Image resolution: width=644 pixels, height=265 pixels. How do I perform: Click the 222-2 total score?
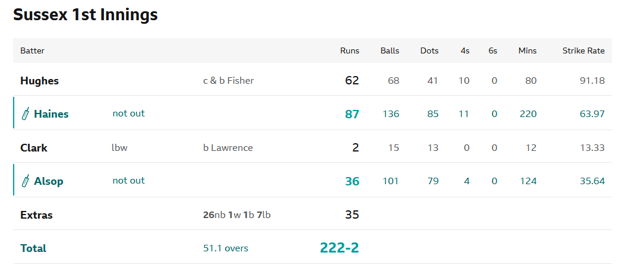[x=339, y=247]
